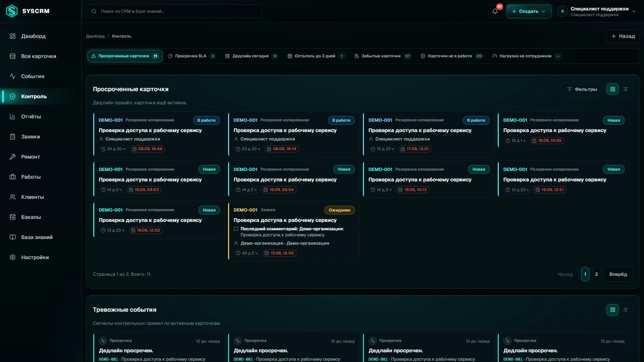Click the Вперёд pagination button
Image resolution: width=644 pixels, height=362 pixels.
tap(618, 274)
